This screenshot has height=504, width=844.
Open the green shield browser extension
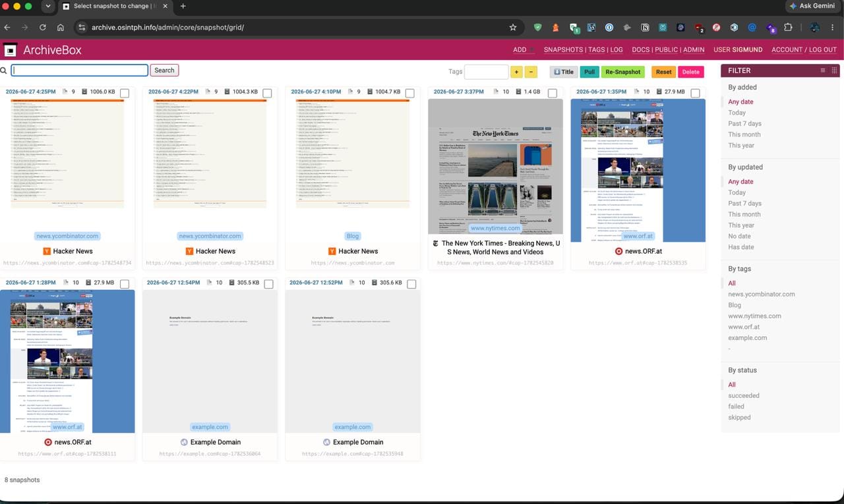pos(538,28)
